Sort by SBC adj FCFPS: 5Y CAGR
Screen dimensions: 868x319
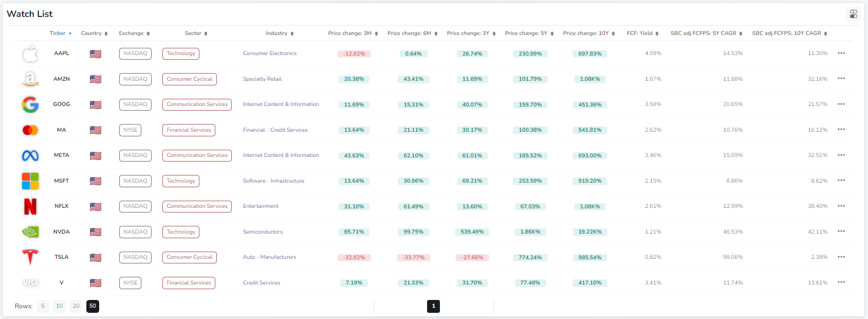point(707,33)
